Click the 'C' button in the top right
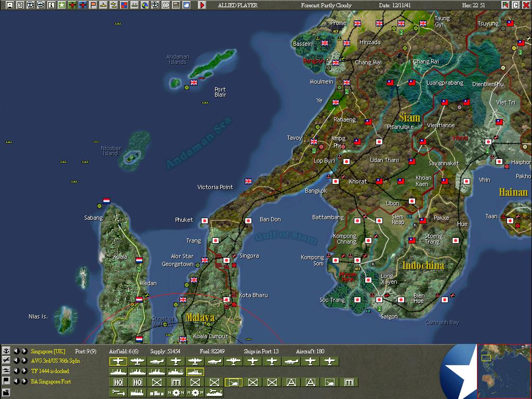 coord(515,5)
